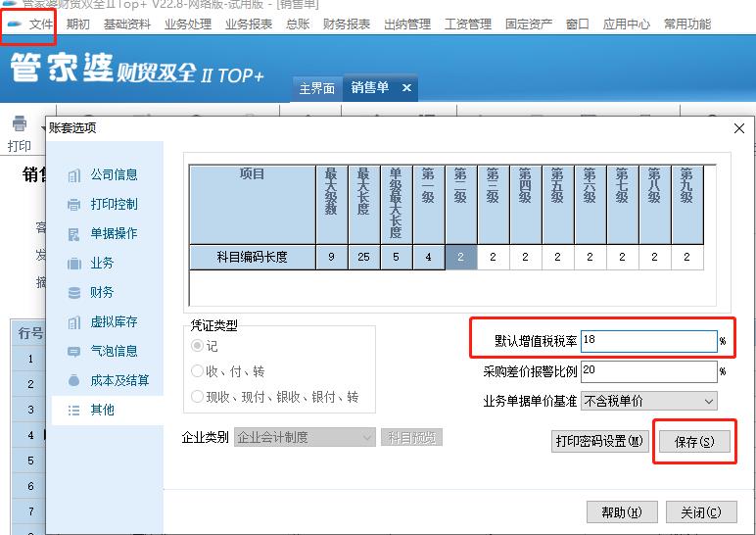Click the 气泡信息 speech bubble icon

tap(73, 352)
